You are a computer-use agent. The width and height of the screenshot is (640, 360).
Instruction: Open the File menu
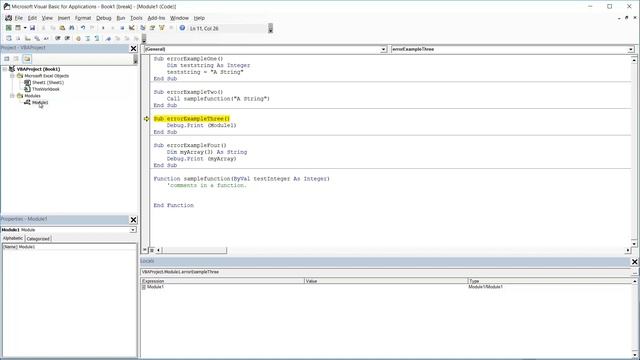coord(19,18)
